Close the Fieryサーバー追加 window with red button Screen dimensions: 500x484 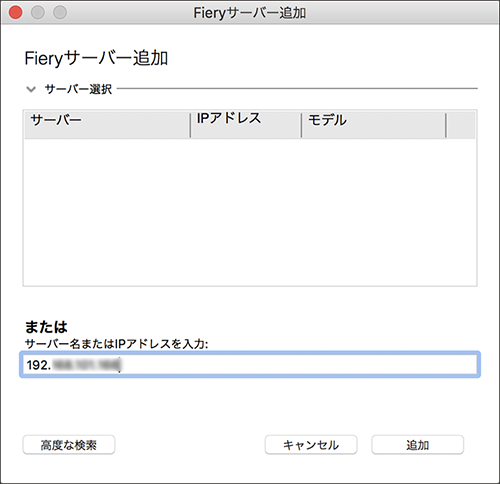[15, 13]
